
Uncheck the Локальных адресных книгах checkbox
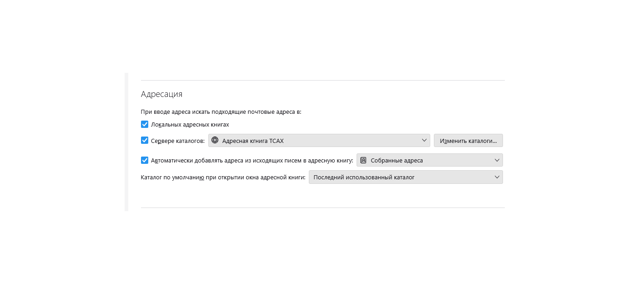click(145, 124)
